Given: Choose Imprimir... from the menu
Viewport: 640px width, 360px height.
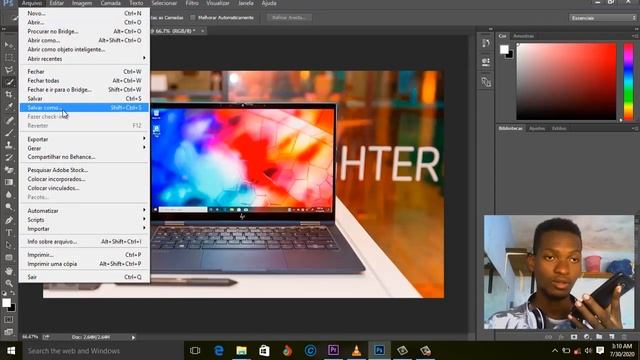Looking at the screenshot, I should [x=85, y=255].
